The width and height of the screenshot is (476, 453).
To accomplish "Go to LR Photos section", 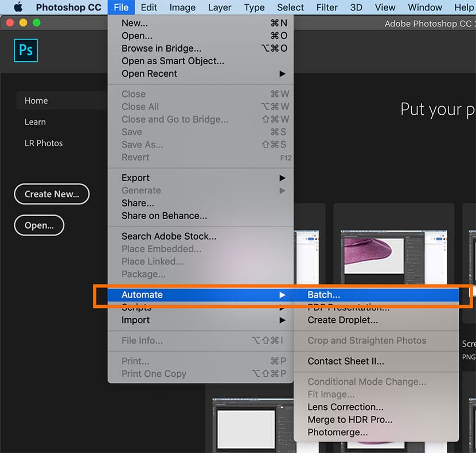I will pos(44,143).
